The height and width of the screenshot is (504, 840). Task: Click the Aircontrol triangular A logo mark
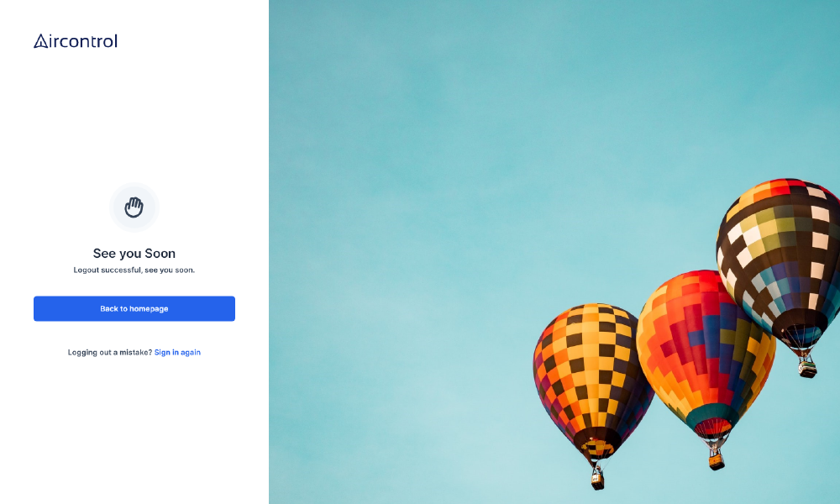(41, 41)
